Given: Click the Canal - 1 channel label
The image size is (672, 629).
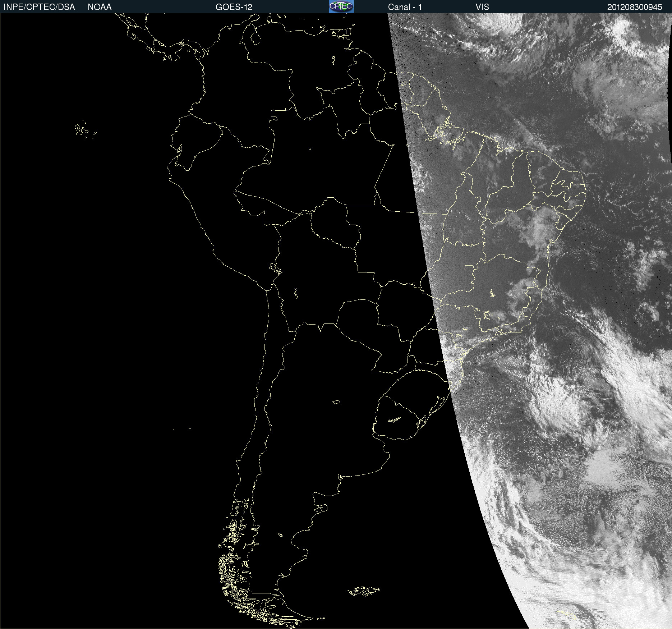Looking at the screenshot, I should (x=405, y=7).
